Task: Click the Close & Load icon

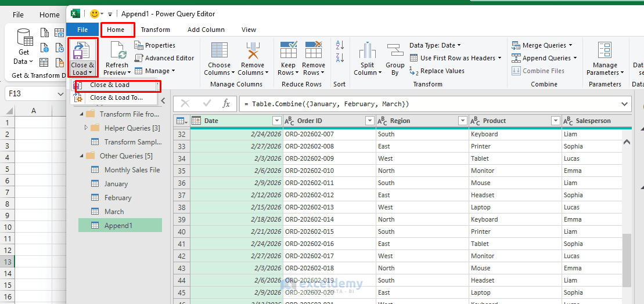Action: click(82, 51)
